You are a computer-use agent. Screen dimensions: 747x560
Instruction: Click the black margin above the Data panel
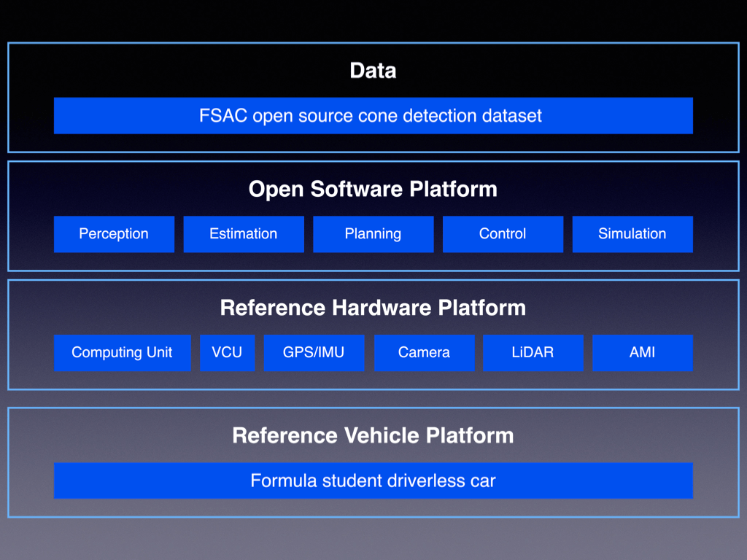tap(373, 20)
